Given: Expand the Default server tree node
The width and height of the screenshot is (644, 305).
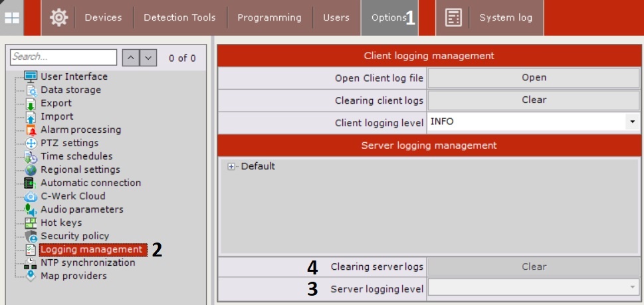Looking at the screenshot, I should 231,167.
